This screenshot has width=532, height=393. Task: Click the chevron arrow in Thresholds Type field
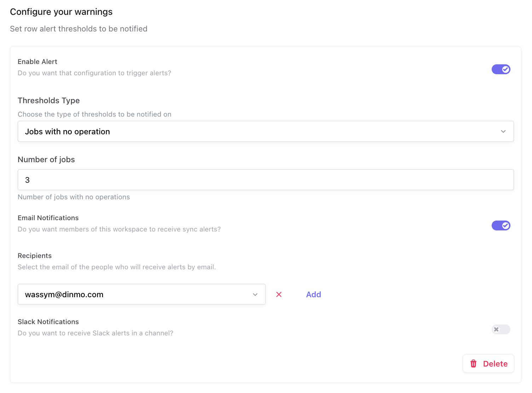[x=503, y=131]
